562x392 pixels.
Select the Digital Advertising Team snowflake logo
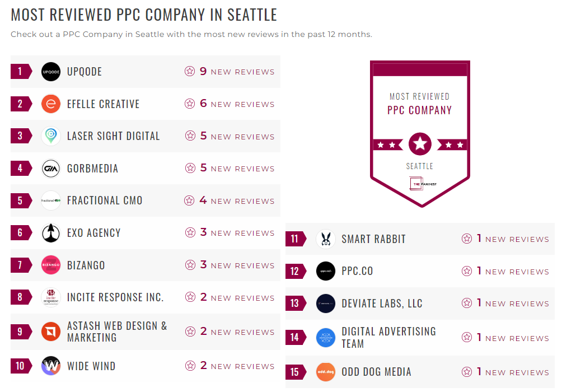point(326,338)
